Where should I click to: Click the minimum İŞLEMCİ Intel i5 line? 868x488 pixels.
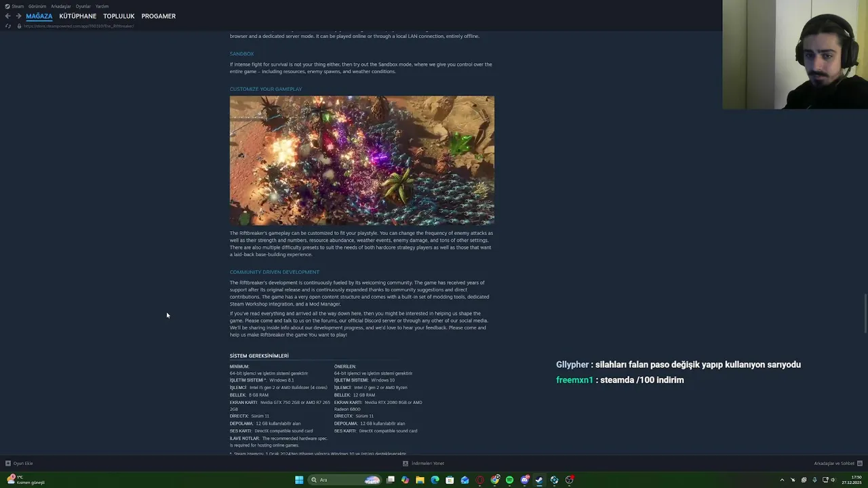click(279, 388)
